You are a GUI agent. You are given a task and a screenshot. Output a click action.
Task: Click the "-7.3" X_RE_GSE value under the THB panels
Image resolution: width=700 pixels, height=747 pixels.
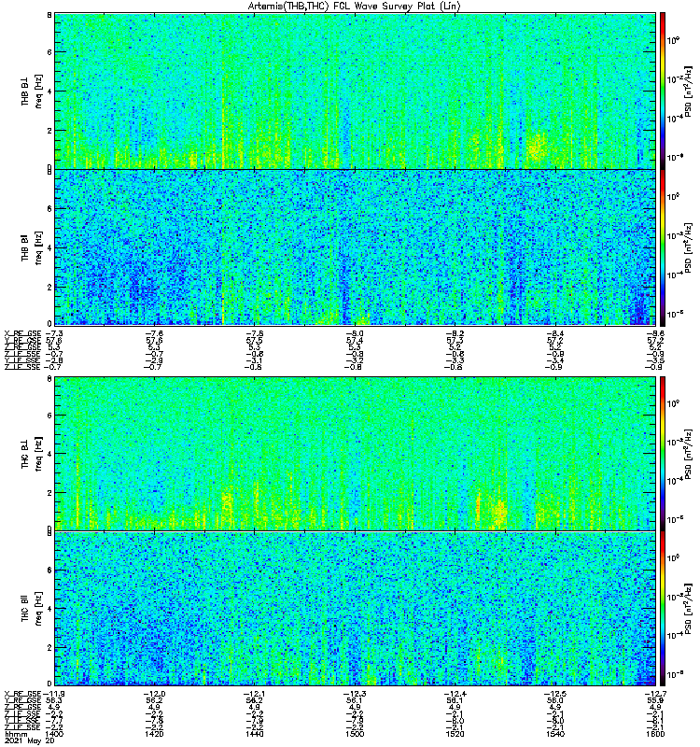(53, 333)
